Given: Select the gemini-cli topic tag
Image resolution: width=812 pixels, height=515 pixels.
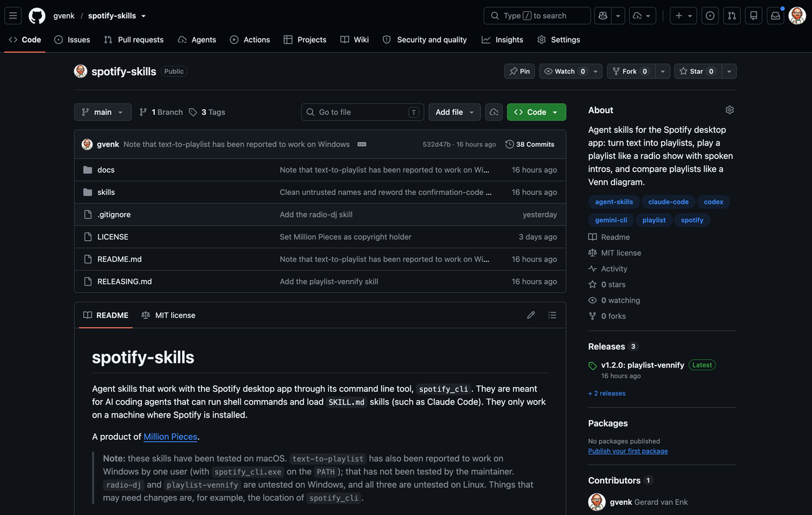Looking at the screenshot, I should point(610,220).
